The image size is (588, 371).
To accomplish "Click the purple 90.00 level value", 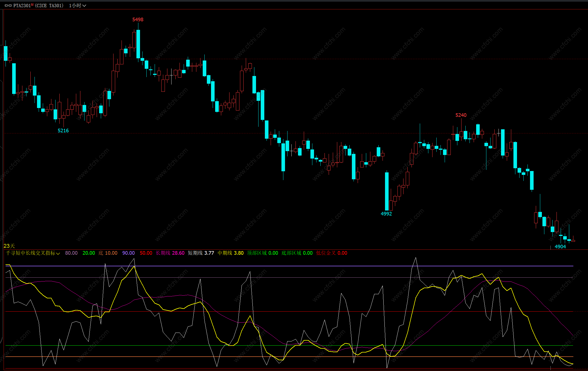I will 128,253.
